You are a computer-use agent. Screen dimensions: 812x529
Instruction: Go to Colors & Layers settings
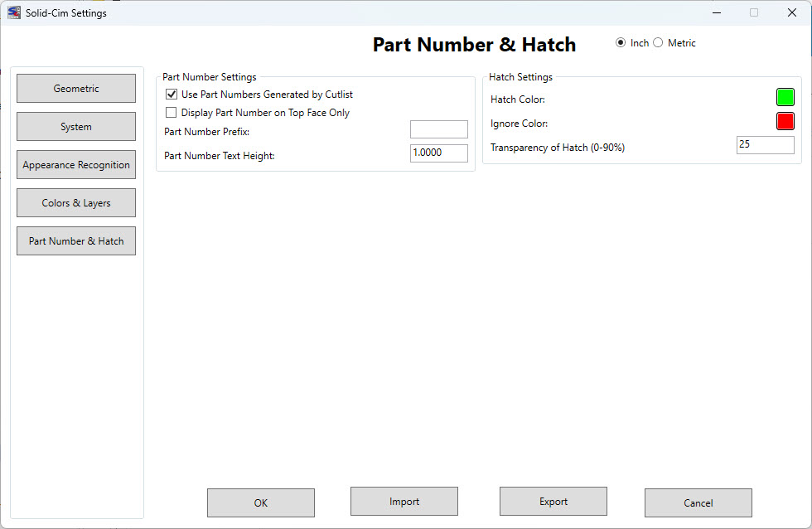76,202
